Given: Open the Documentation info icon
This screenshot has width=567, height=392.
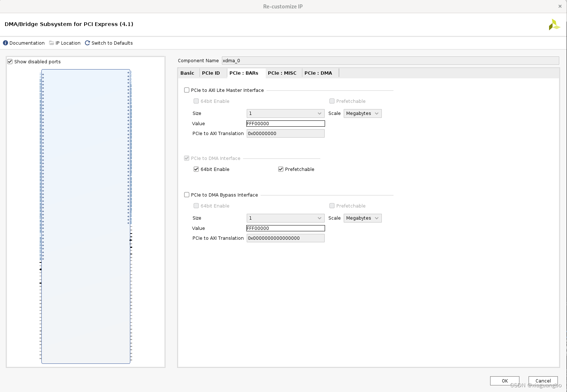Looking at the screenshot, I should (x=5, y=43).
